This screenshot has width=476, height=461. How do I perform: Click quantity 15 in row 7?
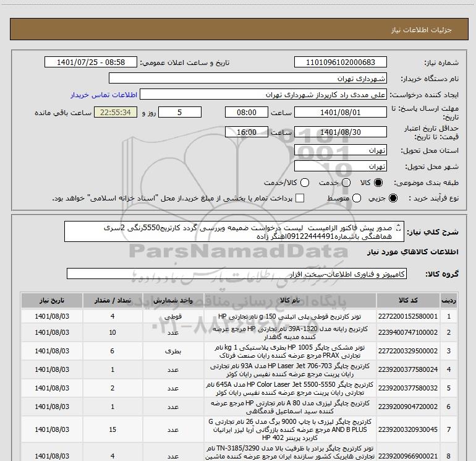[113, 429]
